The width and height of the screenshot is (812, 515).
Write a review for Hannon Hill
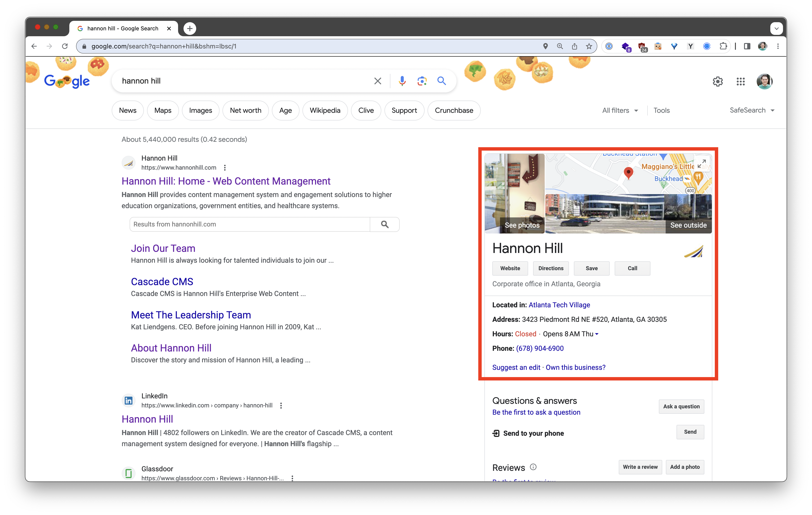pyautogui.click(x=640, y=467)
